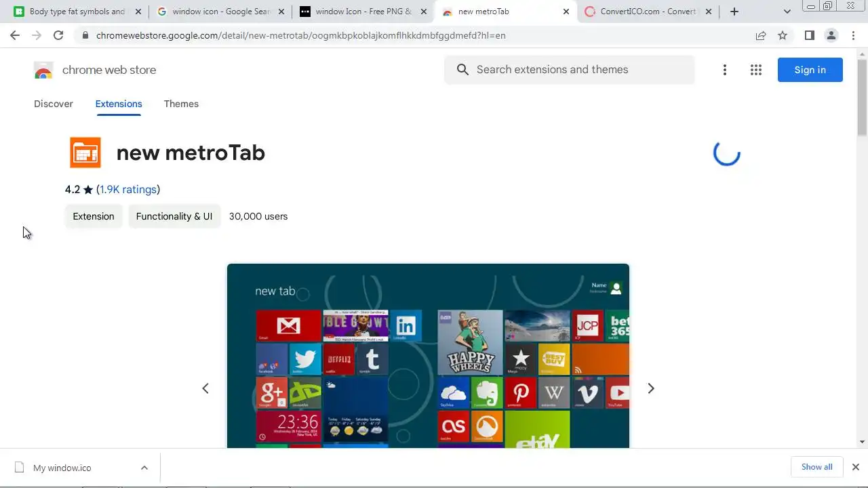Go back to previous page
The image size is (868, 488).
pos(15,35)
